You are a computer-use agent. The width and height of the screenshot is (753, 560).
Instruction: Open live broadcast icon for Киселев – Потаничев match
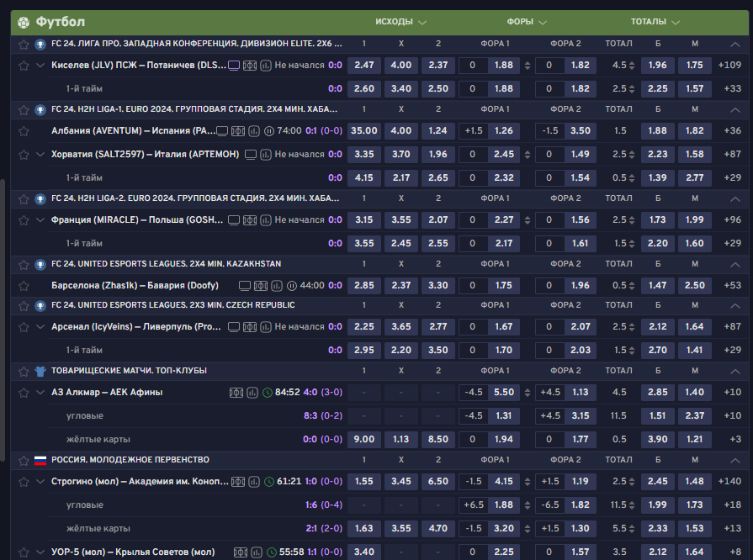coord(234,65)
